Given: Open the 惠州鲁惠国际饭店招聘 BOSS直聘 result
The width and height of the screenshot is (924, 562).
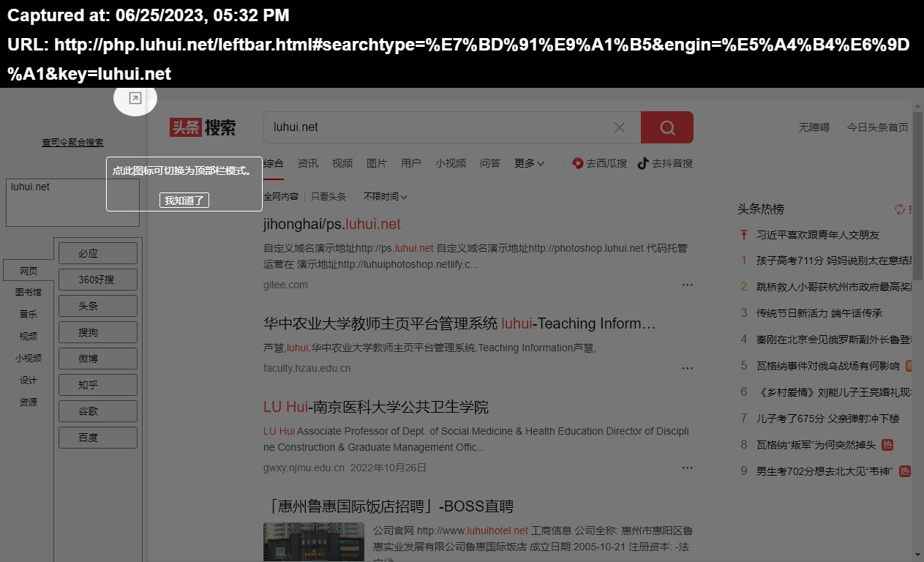Looking at the screenshot, I should click(388, 506).
